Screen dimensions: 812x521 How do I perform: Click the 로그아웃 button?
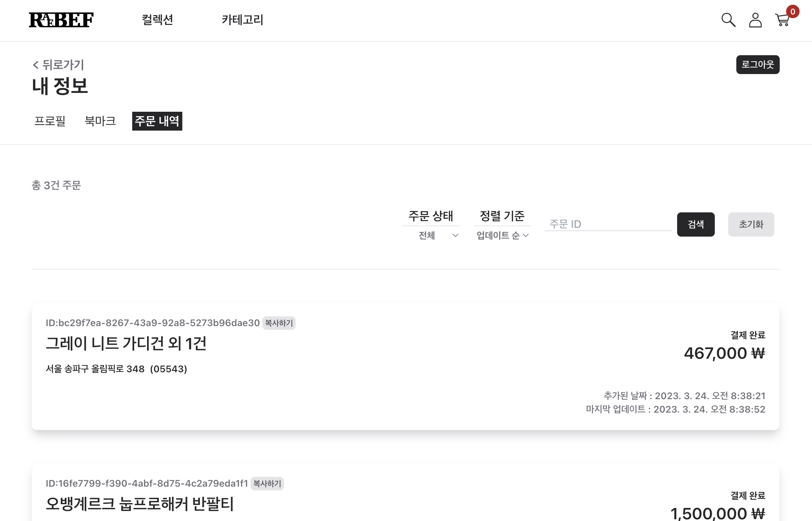758,65
